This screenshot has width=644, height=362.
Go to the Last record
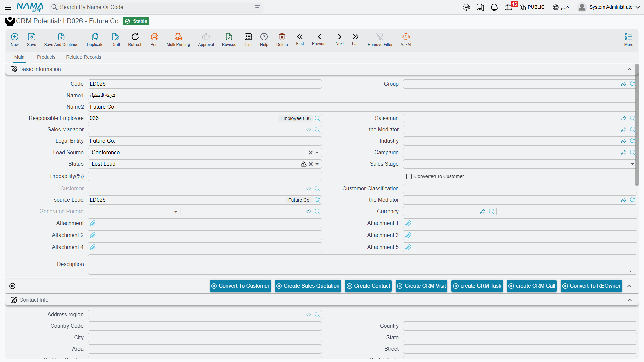click(x=356, y=39)
